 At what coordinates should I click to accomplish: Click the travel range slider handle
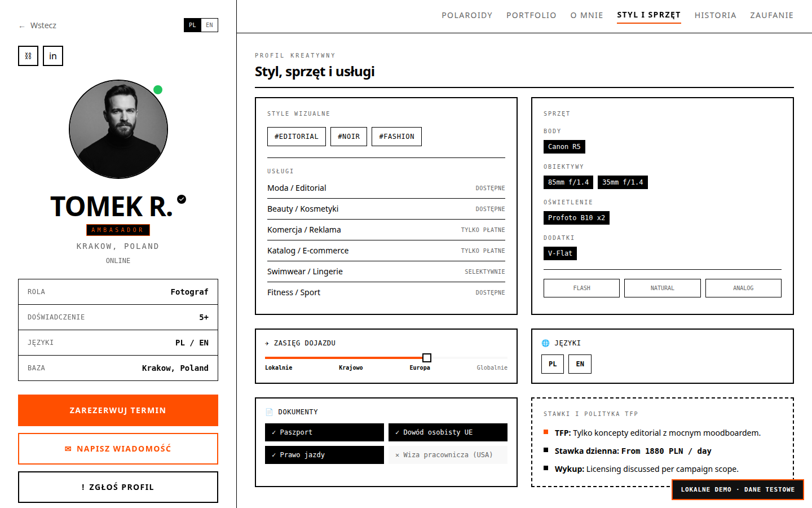point(427,358)
